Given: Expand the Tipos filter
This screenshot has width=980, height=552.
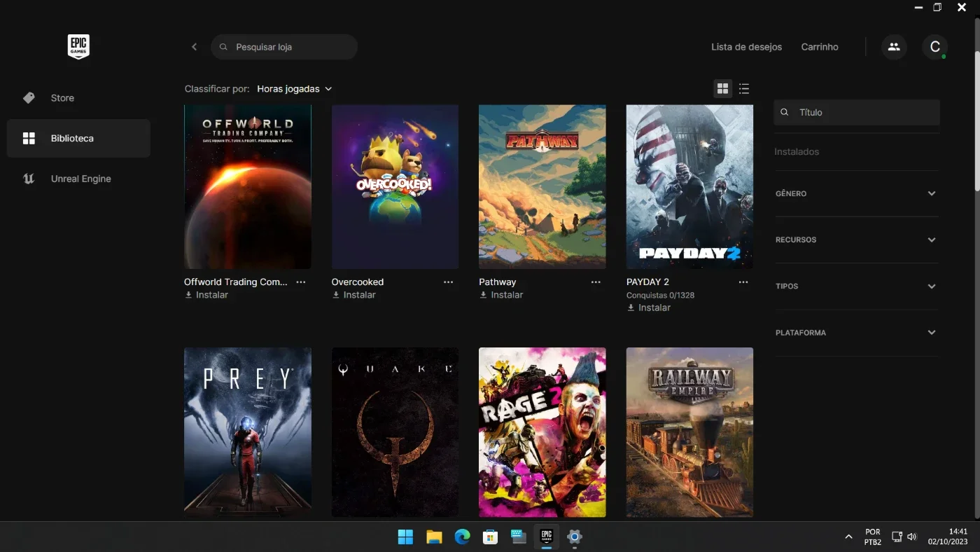Looking at the screenshot, I should (x=856, y=286).
